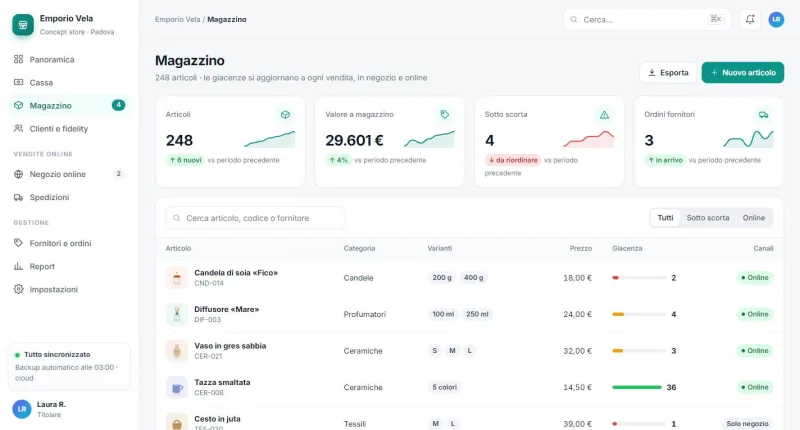
Task: Click the Cerca articolo, codice o fornitore field
Action: [256, 218]
